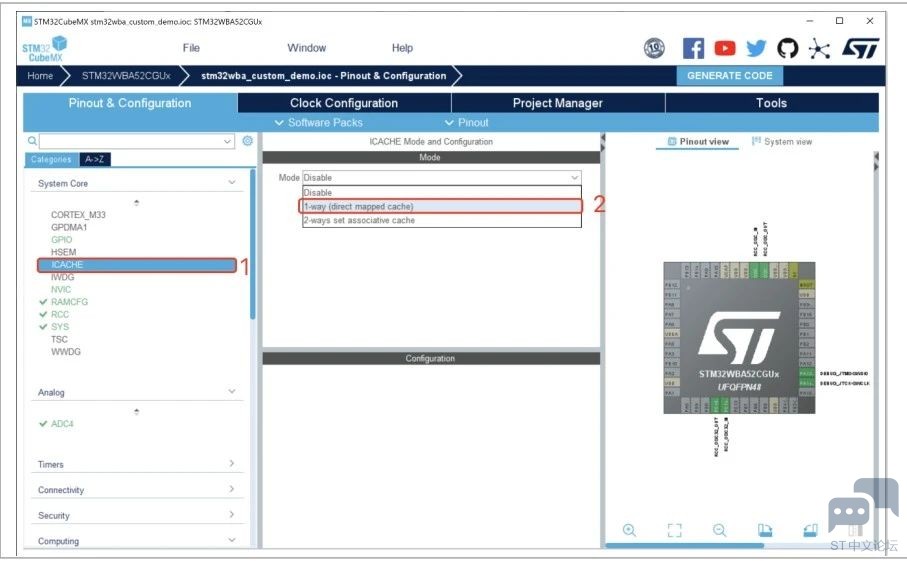907x561 pixels.
Task: Select CORTEX_M33 in System Core
Action: [78, 215]
